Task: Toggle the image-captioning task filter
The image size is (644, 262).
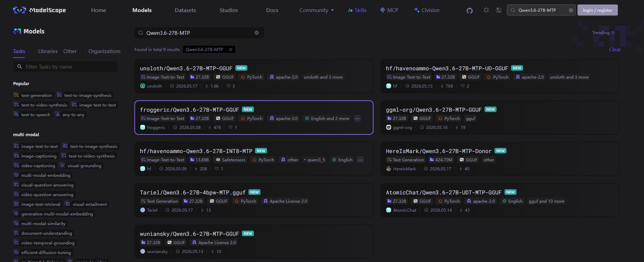Action: pyautogui.click(x=35, y=156)
